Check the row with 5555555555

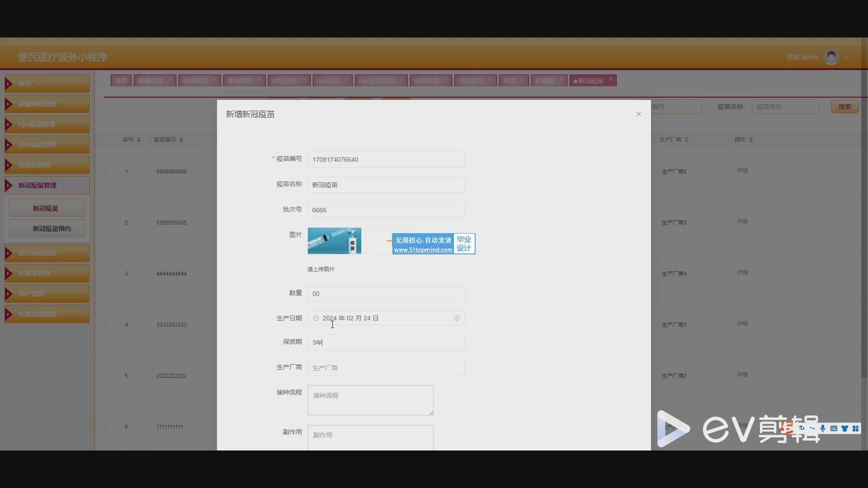(103, 223)
